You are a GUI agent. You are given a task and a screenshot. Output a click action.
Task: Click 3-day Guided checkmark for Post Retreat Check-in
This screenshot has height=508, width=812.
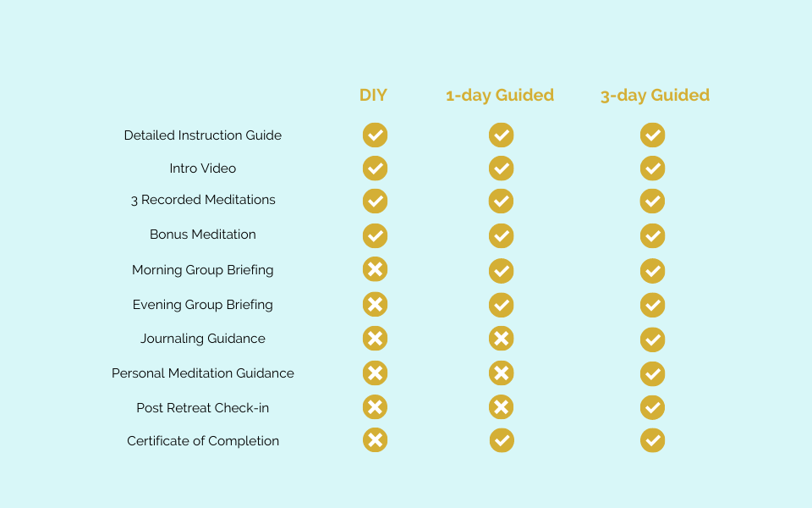tap(652, 407)
